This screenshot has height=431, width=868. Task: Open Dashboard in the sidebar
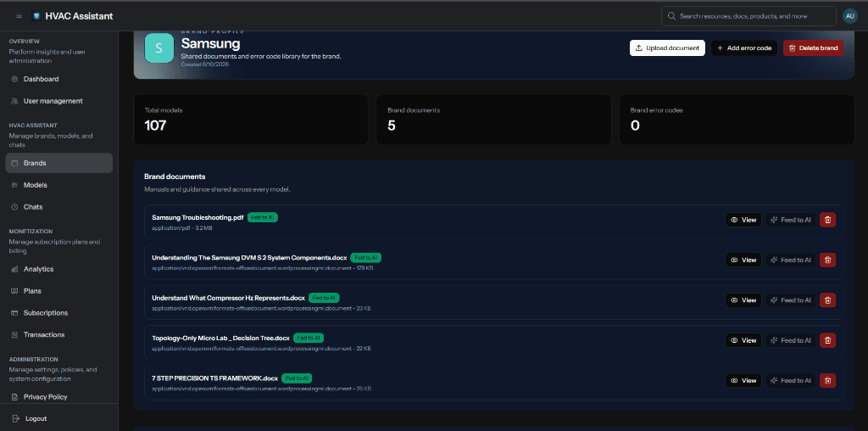click(59, 79)
